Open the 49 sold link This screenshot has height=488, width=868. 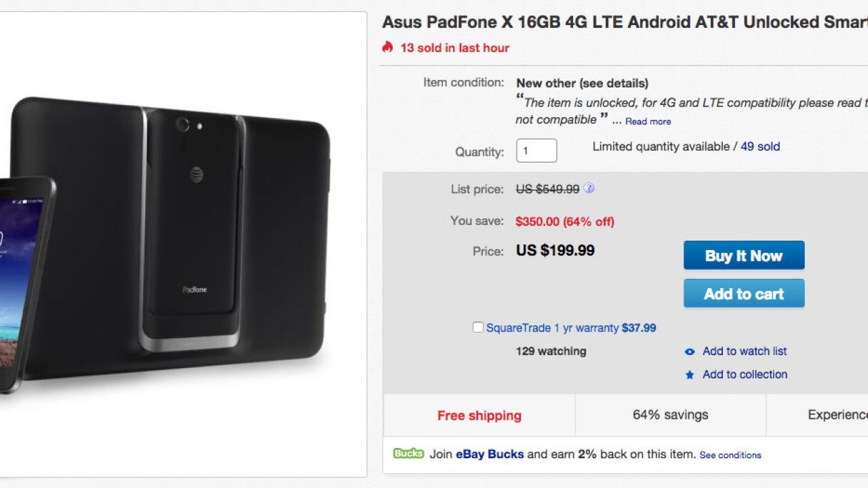(x=760, y=146)
